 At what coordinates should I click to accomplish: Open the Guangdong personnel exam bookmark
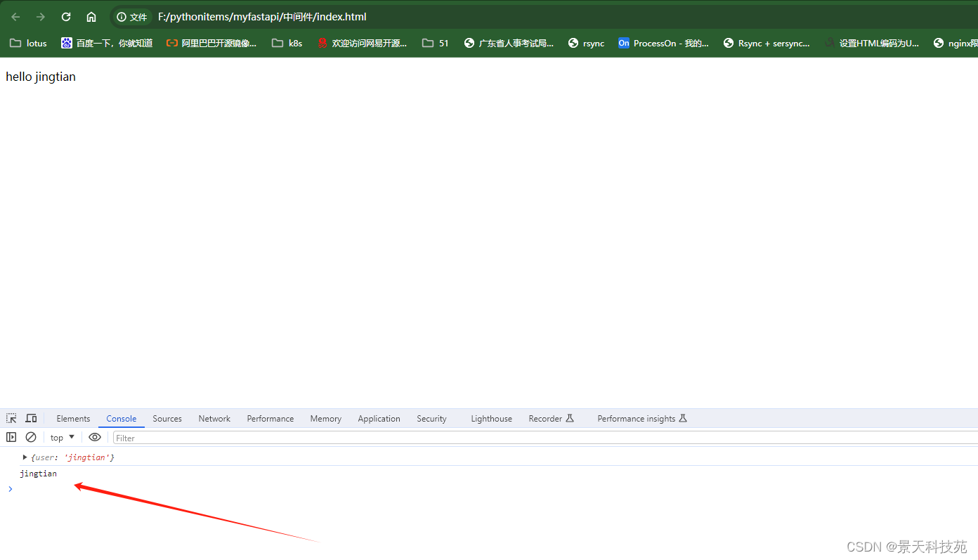[x=509, y=43]
